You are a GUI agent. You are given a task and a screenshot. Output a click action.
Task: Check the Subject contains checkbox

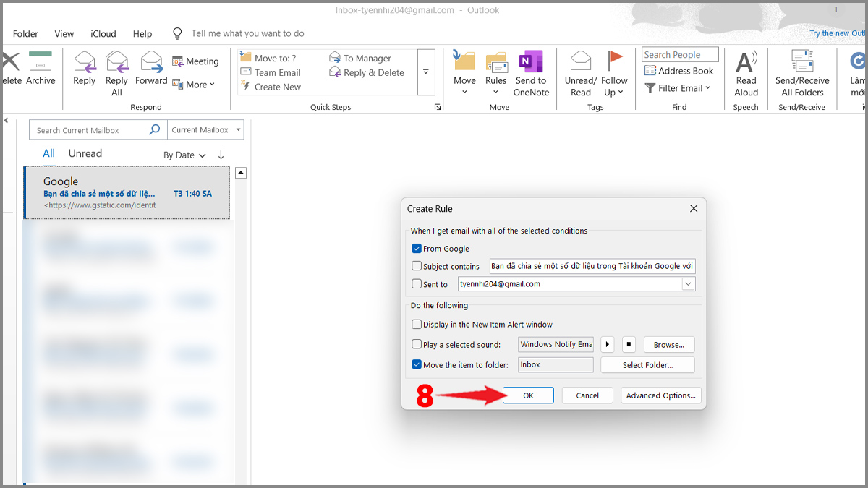click(417, 266)
